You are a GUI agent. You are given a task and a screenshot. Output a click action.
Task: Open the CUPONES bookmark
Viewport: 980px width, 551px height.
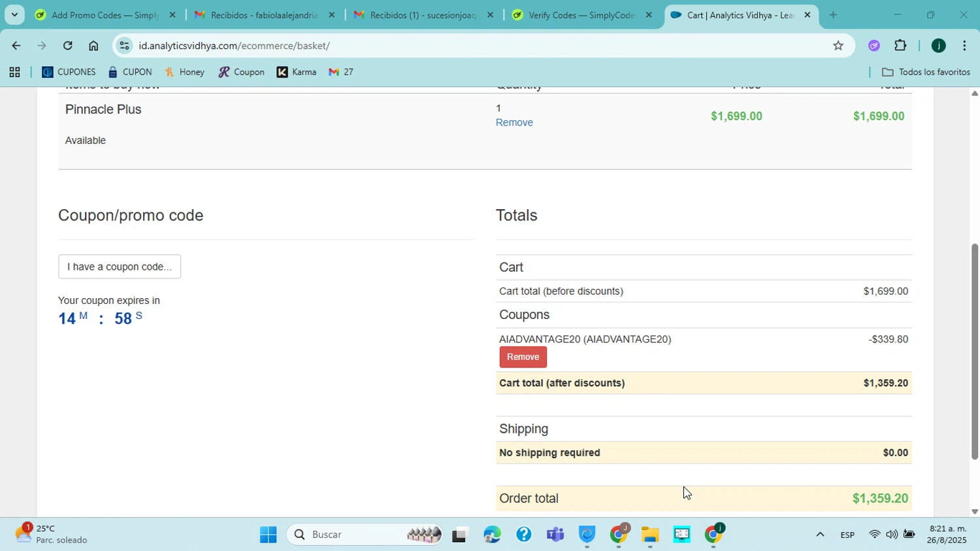(69, 73)
